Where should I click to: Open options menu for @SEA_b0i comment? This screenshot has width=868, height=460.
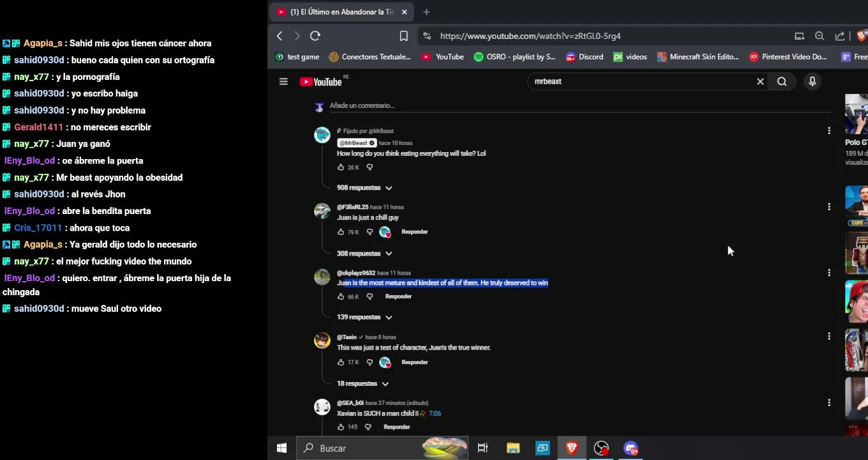coord(829,403)
